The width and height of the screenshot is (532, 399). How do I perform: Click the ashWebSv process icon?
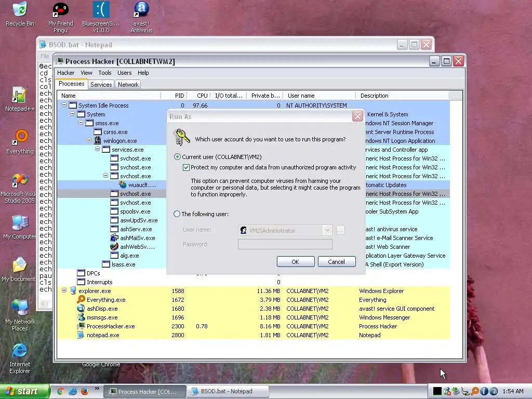tap(114, 246)
